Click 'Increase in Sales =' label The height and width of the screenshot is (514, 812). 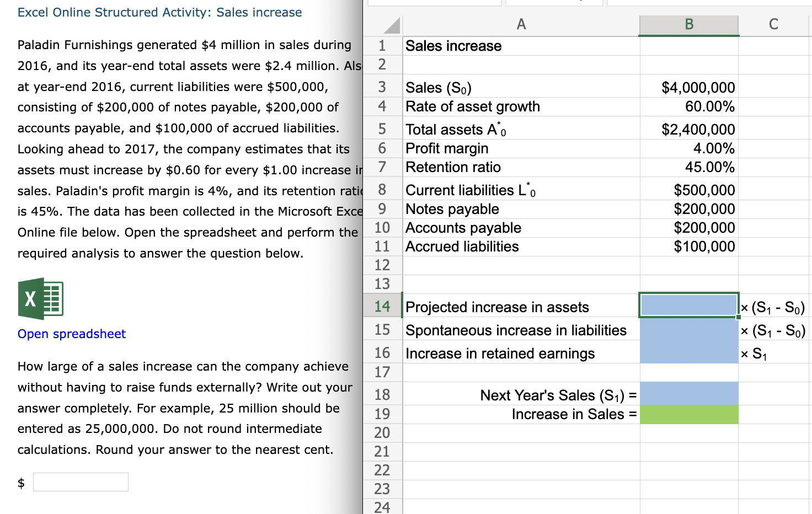(x=521, y=414)
